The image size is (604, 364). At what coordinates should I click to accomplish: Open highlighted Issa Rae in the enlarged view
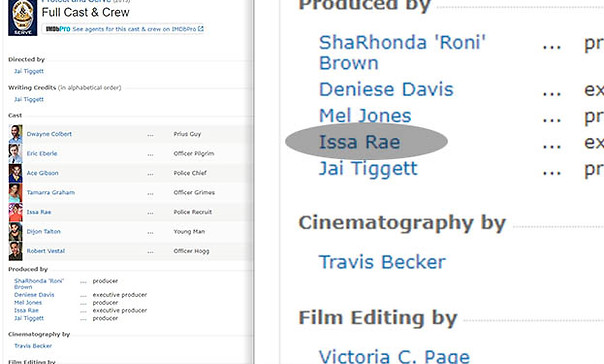[x=360, y=142]
